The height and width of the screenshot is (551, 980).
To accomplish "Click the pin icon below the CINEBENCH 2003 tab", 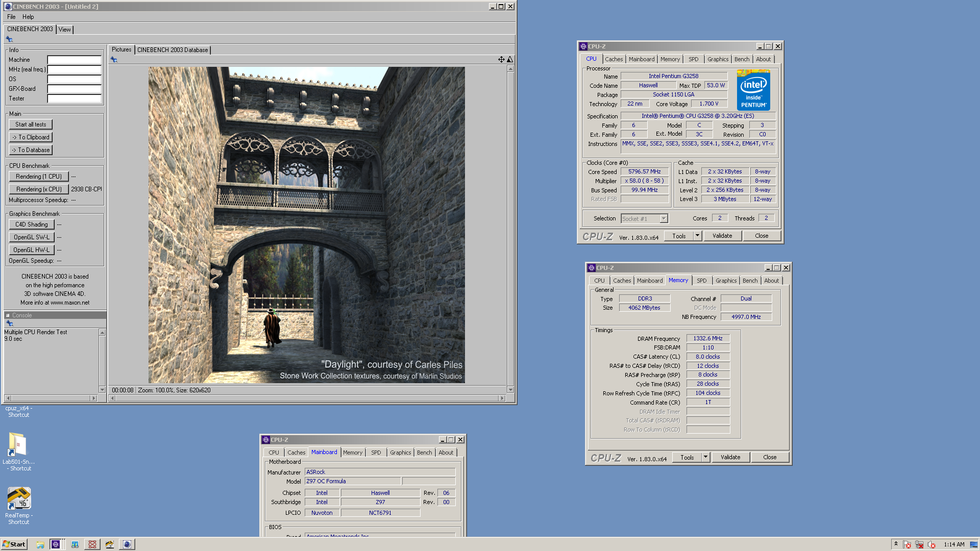I will 9,39.
